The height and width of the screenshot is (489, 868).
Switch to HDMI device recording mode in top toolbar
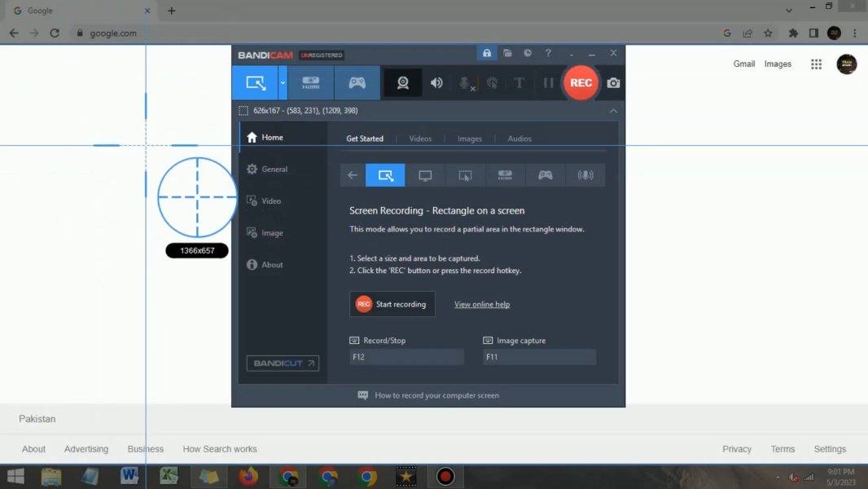tap(310, 83)
